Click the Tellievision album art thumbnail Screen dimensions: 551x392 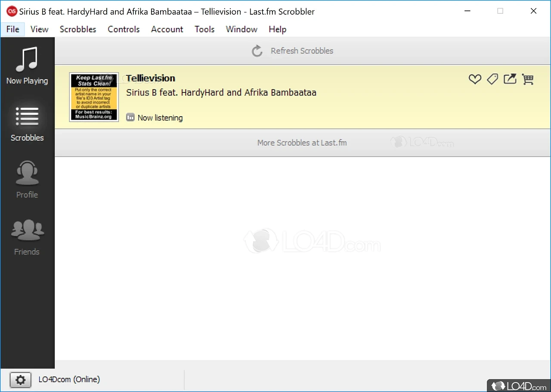pos(94,97)
